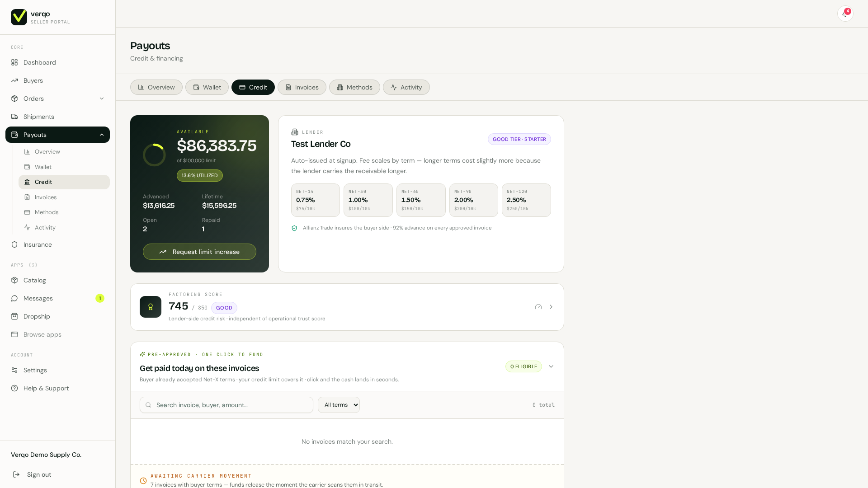Image resolution: width=868 pixels, height=488 pixels.
Task: Click the awaiting carrier movement clock icon
Action: [143, 481]
